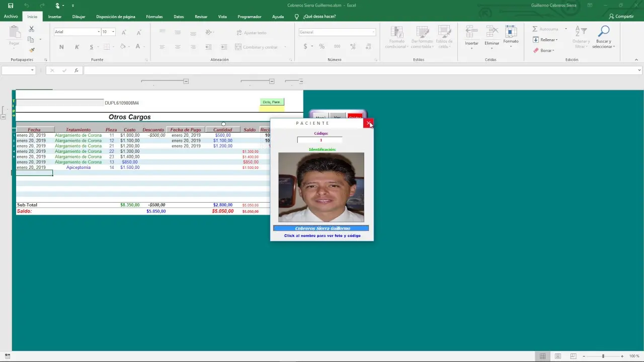Click the Format Painter brush icon
The height and width of the screenshot is (362, 644).
pyautogui.click(x=32, y=50)
